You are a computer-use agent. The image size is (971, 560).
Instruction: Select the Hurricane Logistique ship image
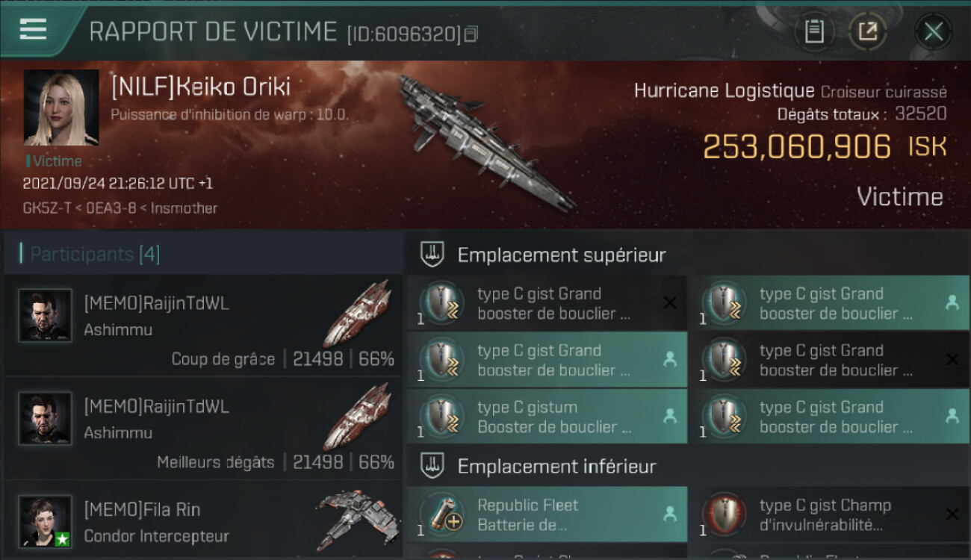(485, 142)
